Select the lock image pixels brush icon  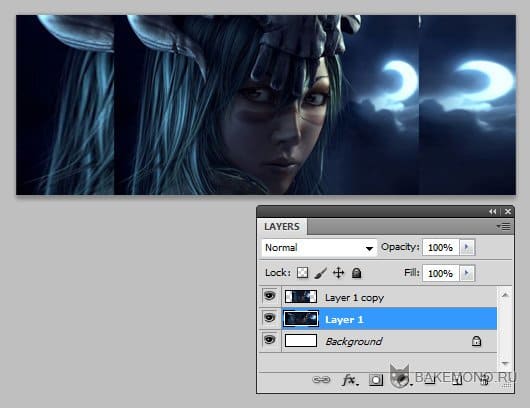click(x=320, y=273)
